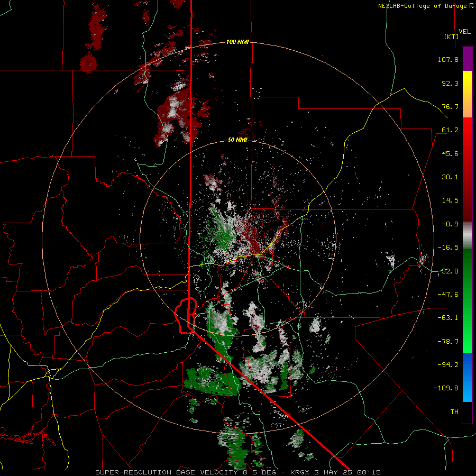Click the -16.5 legend value
This screenshot has height=476, width=476.
[x=448, y=248]
